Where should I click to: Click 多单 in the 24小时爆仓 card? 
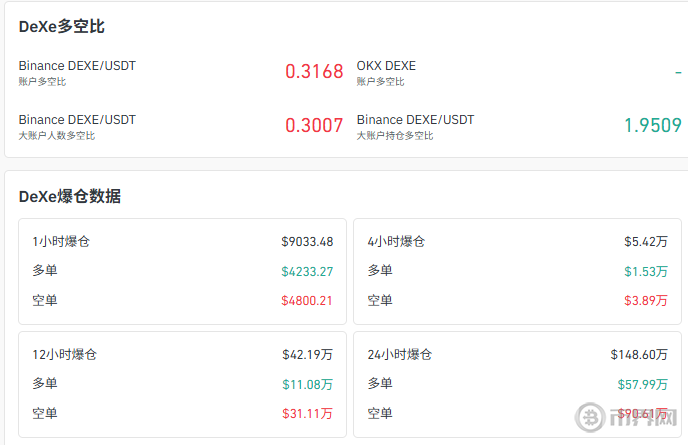point(380,384)
